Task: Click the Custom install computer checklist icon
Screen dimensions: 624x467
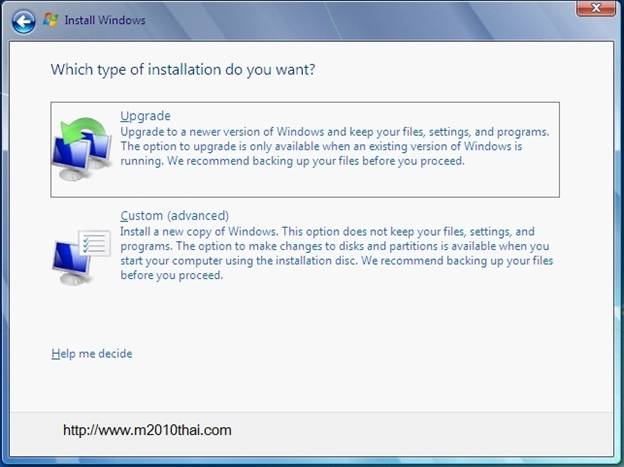Action: 82,257
